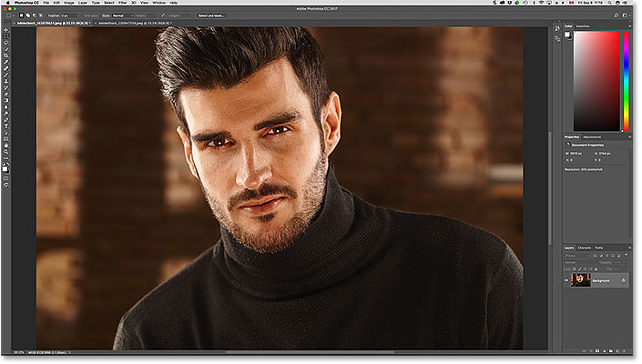
Task: Click inside the color picker field
Action: coord(596,81)
